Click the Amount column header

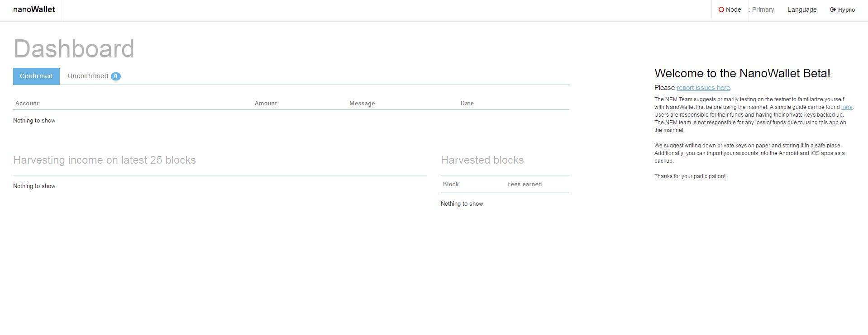(x=266, y=103)
